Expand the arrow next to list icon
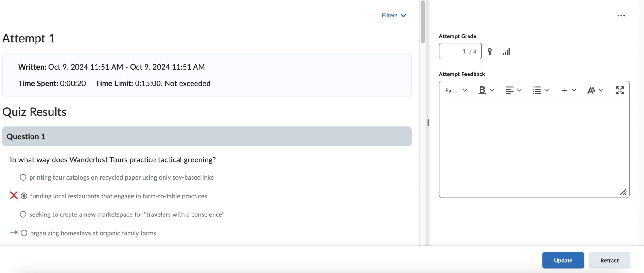Image resolution: width=644 pixels, height=273 pixels. coord(547,91)
